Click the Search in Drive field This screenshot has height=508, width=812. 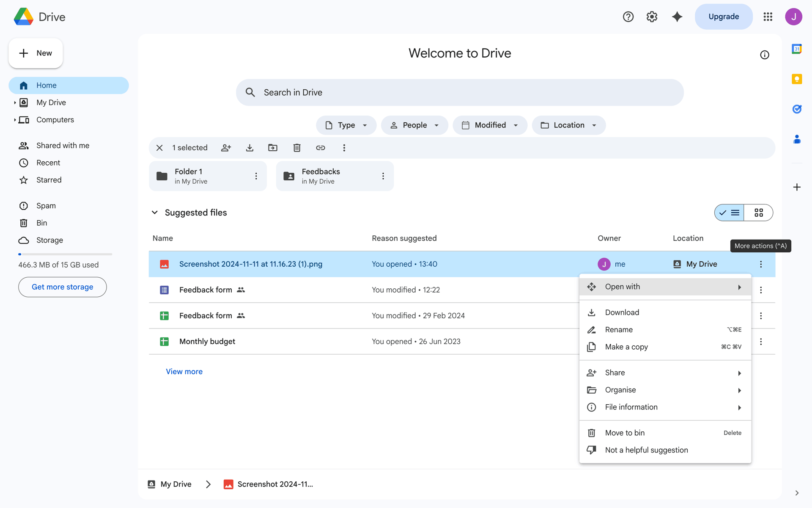point(460,93)
